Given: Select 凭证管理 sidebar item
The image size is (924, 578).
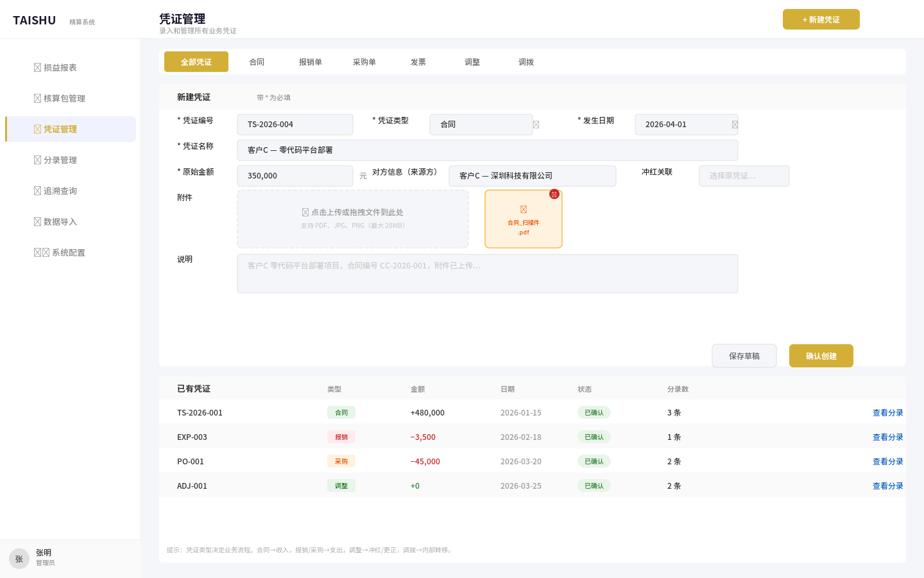Looking at the screenshot, I should (x=71, y=129).
